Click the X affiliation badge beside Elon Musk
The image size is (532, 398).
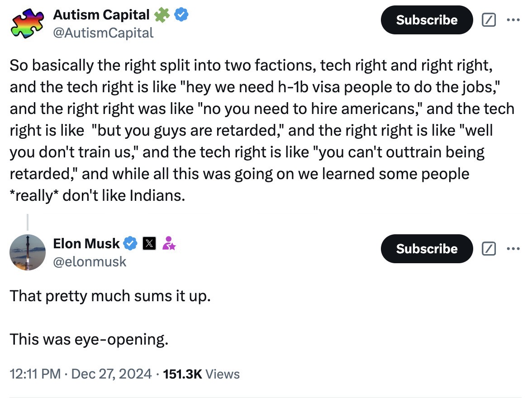[x=149, y=243]
